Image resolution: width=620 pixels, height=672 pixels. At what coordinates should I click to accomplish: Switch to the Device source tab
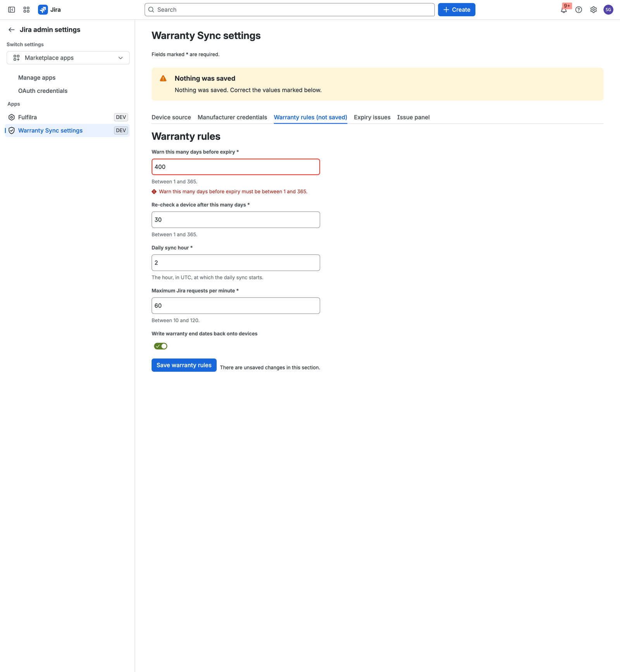(171, 117)
